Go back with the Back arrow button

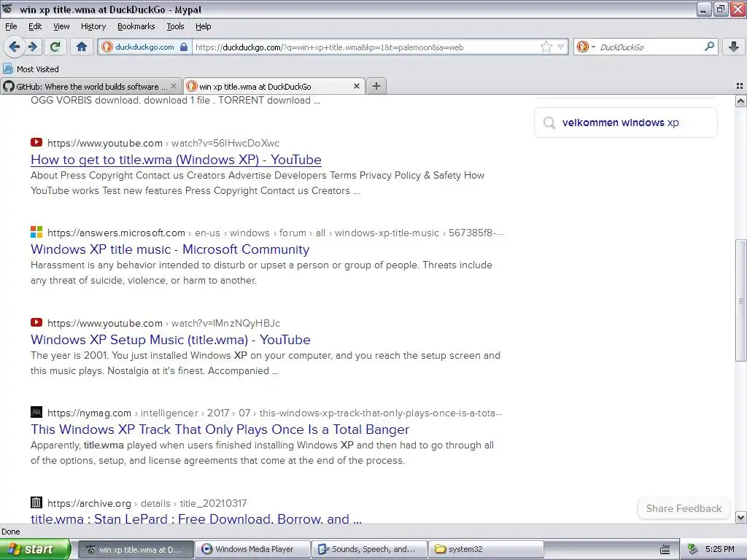[x=14, y=47]
